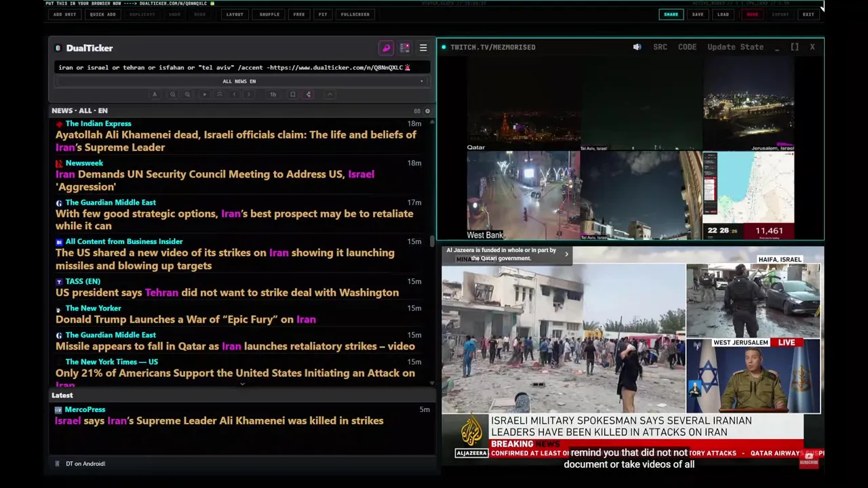Image resolution: width=868 pixels, height=488 pixels.
Task: Click MercoPress source name under Latest
Action: [x=85, y=409]
